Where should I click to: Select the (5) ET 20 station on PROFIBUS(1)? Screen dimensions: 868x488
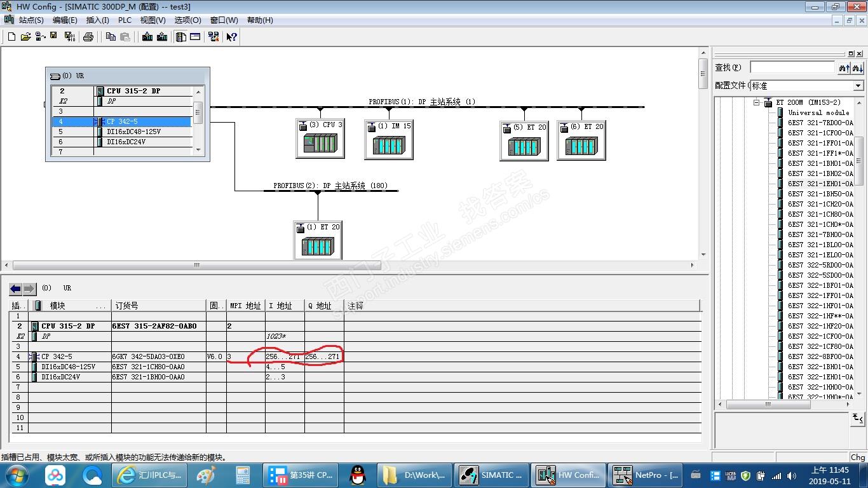[x=524, y=140]
